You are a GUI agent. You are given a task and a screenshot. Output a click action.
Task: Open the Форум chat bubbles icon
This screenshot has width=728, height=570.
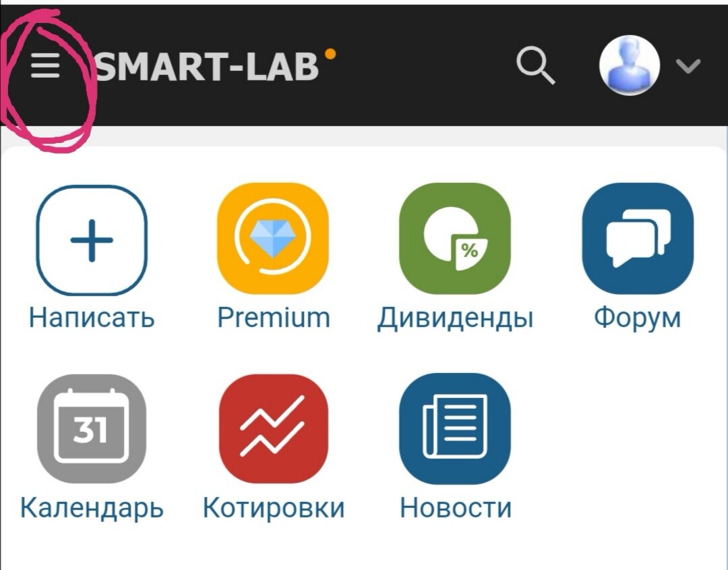coord(638,239)
